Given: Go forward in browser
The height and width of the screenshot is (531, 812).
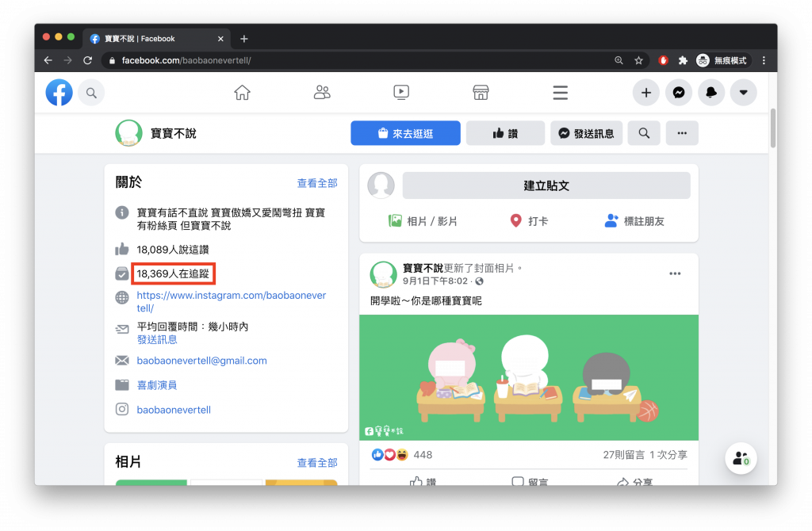Looking at the screenshot, I should [x=68, y=60].
